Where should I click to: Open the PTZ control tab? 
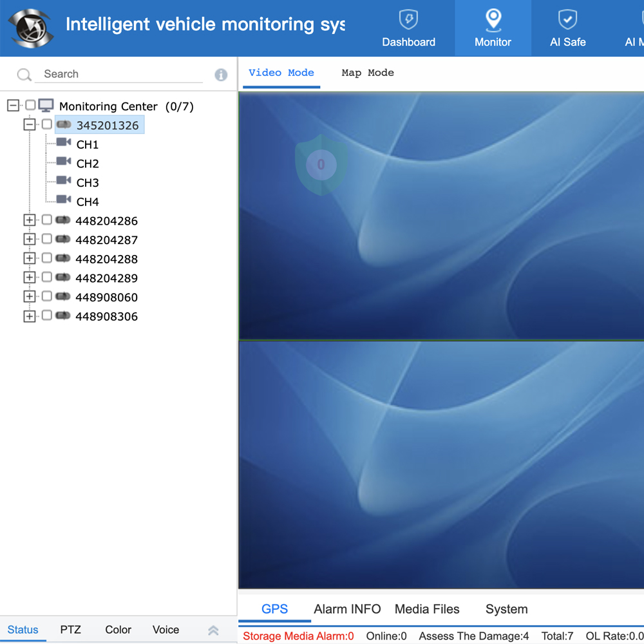70,630
